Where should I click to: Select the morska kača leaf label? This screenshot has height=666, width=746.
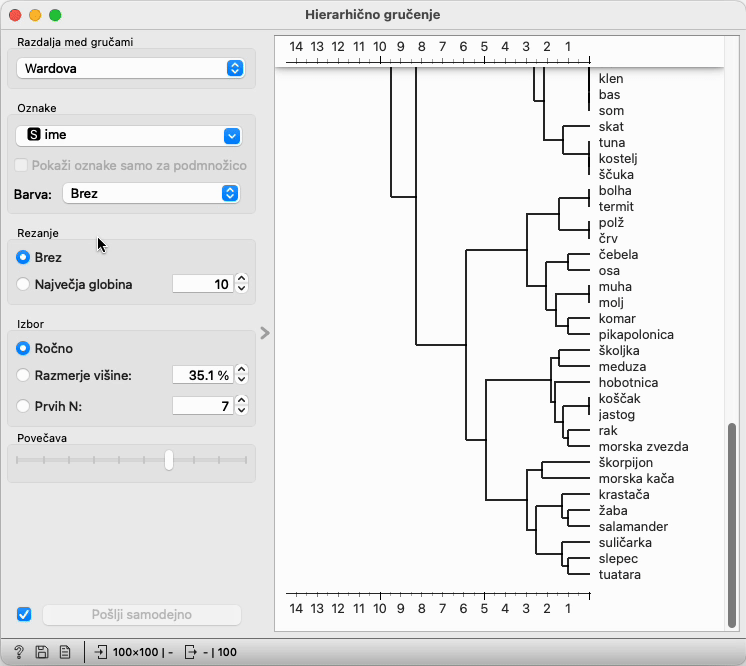(x=636, y=479)
